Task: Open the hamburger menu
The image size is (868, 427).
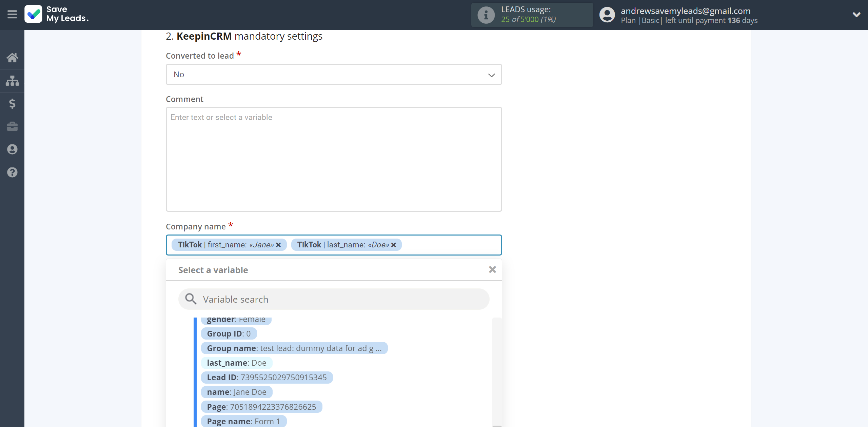Action: (12, 14)
